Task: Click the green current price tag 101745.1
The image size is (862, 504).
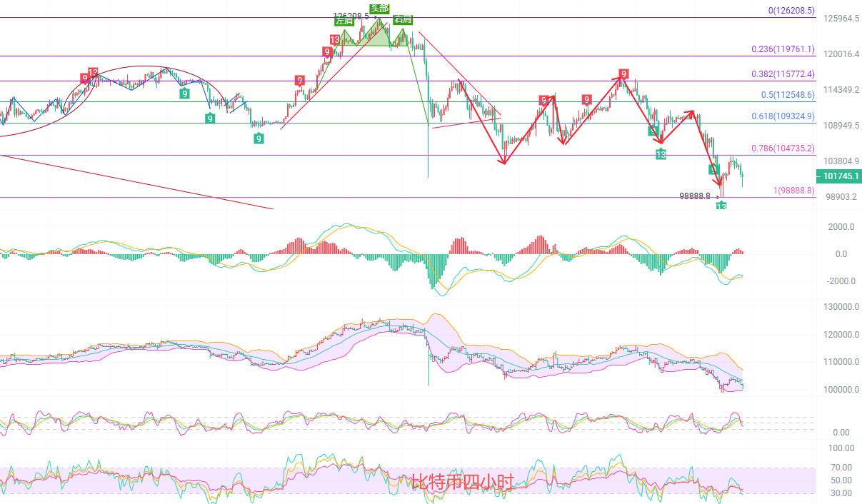Action: (x=837, y=176)
